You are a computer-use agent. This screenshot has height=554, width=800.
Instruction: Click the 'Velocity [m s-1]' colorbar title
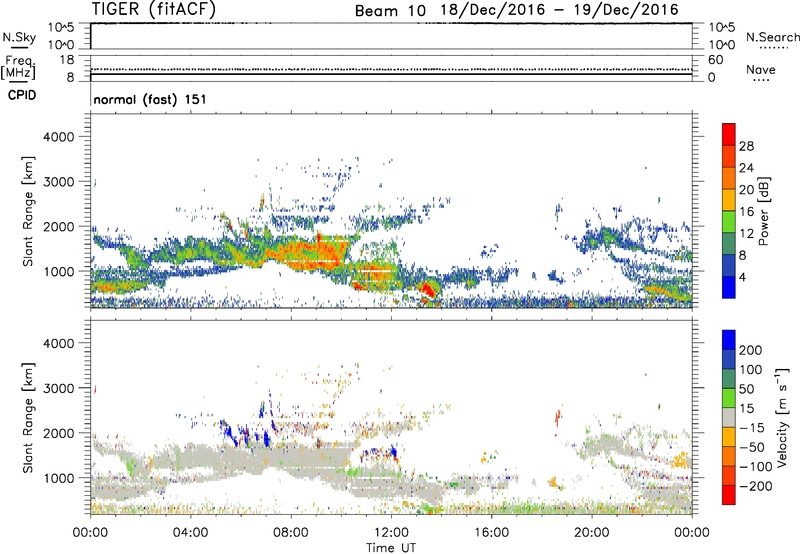pyautogui.click(x=782, y=417)
